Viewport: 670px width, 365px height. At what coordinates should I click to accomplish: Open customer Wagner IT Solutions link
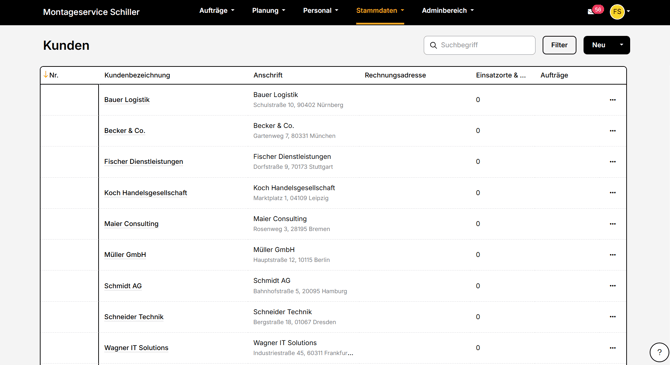click(x=136, y=348)
